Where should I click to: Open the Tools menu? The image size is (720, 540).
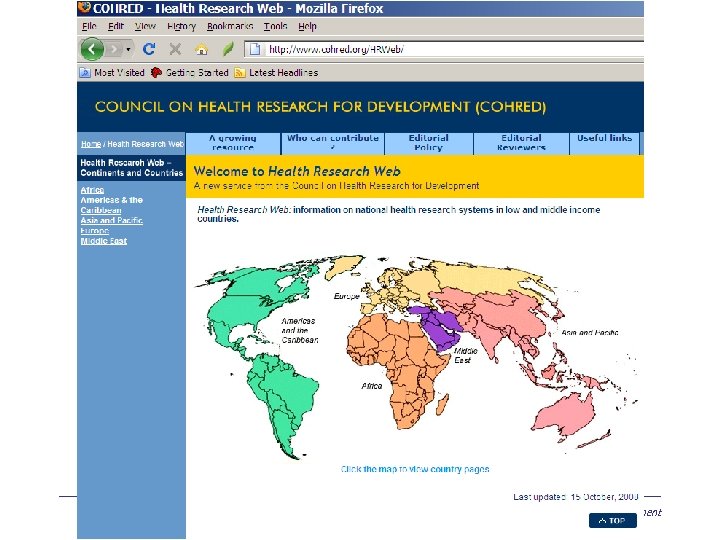tap(276, 26)
